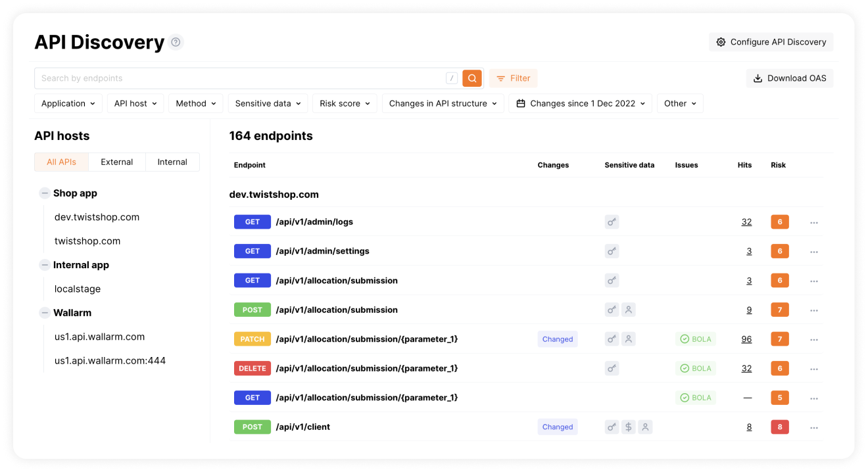Click the Download OAS button
This screenshot has height=472, width=868.
click(789, 78)
